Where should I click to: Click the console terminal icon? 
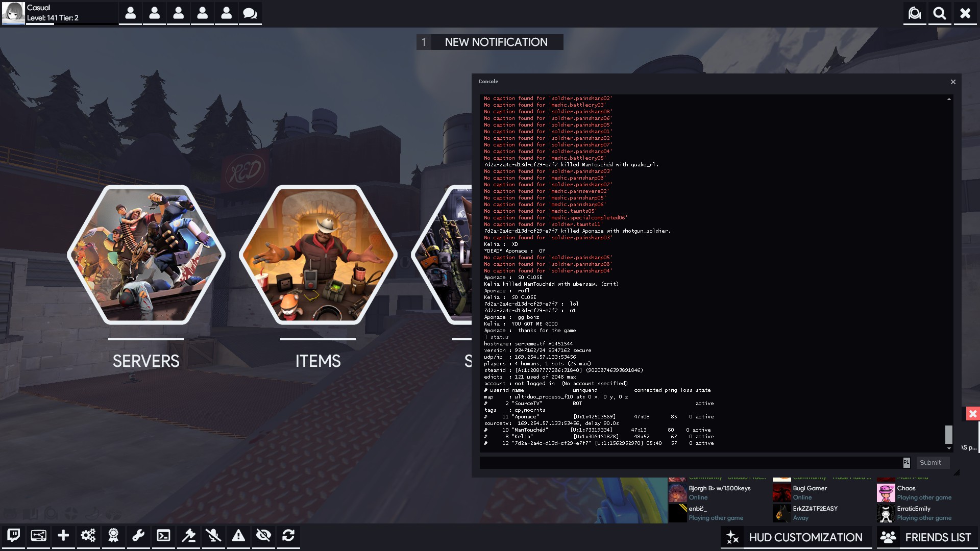163,535
